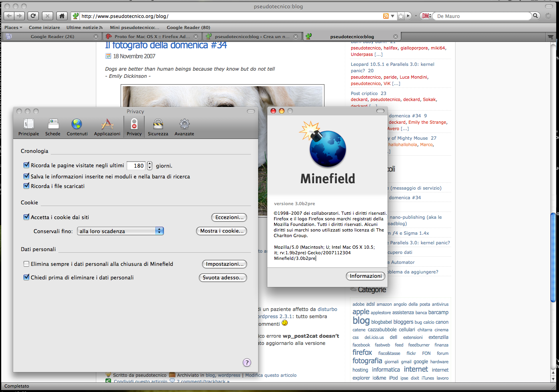Toggle the Privacy window toolbar pill button
The height and width of the screenshot is (392, 559).
[x=251, y=111]
